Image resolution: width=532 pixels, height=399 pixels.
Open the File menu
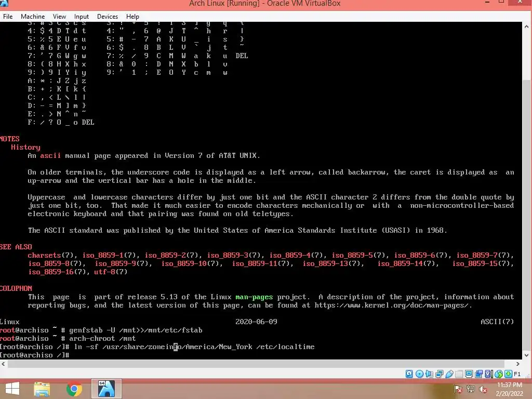click(x=8, y=16)
